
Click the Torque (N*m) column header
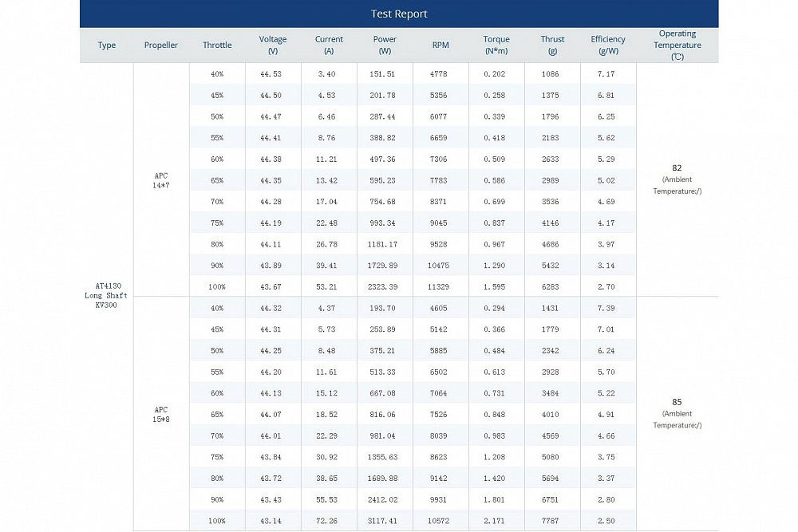point(496,45)
